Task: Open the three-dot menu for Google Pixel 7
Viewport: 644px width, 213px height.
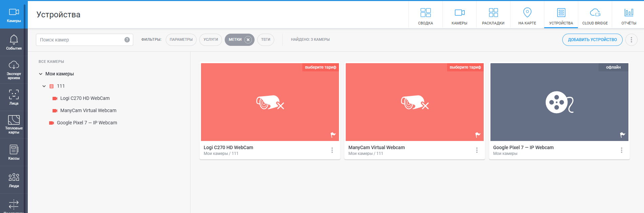Action: pos(622,150)
